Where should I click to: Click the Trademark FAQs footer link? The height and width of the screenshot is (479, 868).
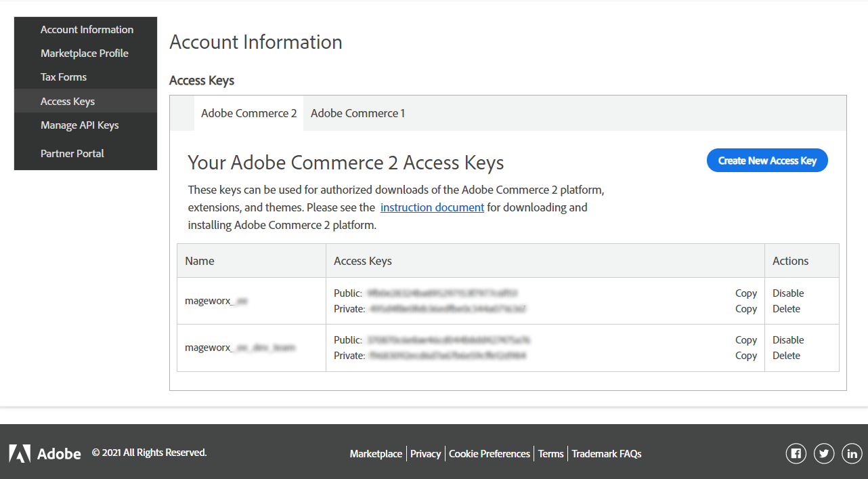(606, 453)
